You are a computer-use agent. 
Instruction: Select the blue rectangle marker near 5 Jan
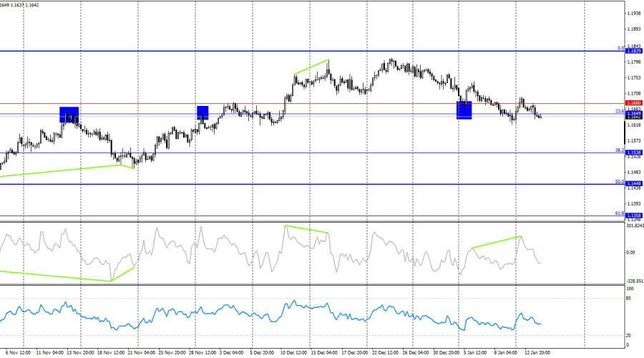click(x=464, y=110)
